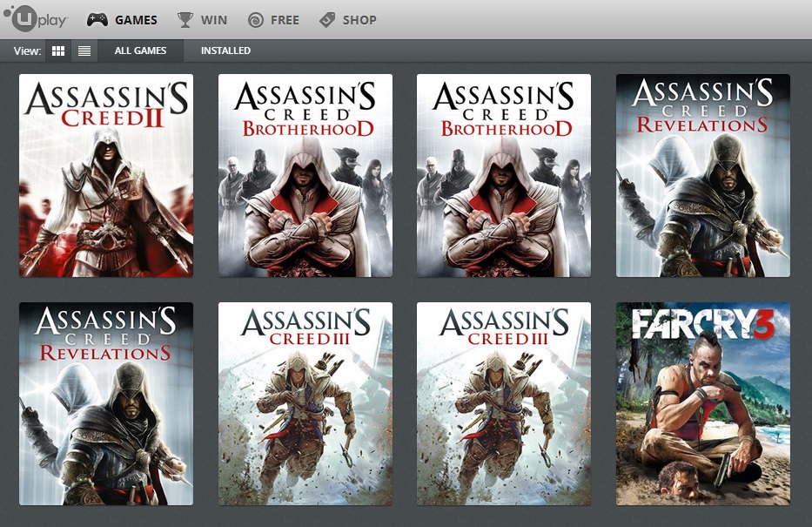Open the Assassin's Creed II cover
The width and height of the screenshot is (812, 527).
point(106,176)
